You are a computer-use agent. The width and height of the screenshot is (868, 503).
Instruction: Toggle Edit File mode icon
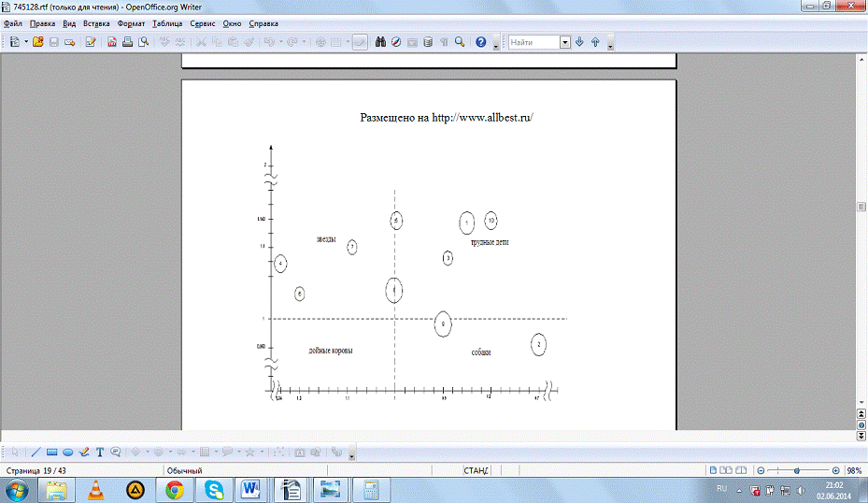click(91, 42)
